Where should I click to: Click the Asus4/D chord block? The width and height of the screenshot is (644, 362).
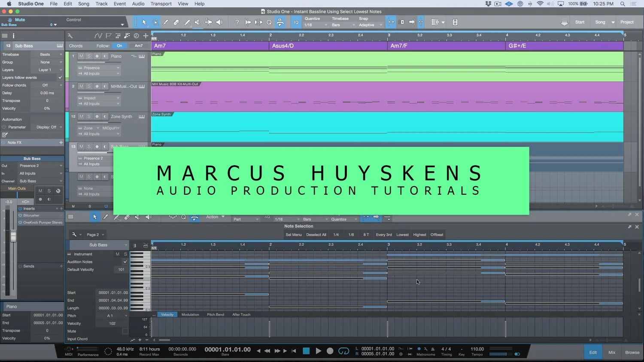click(328, 46)
